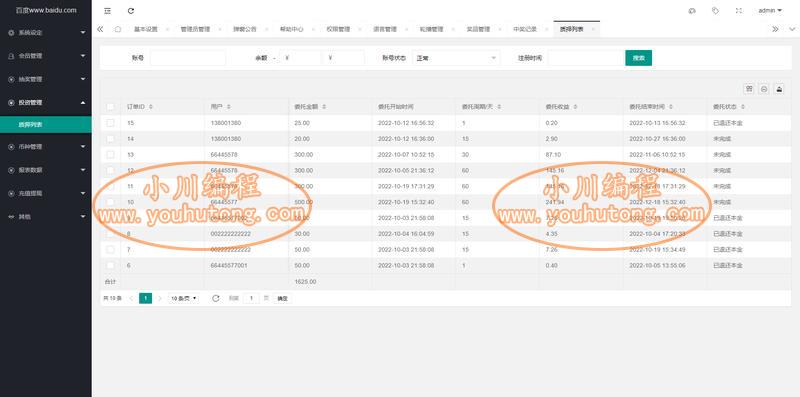Image resolution: width=800 pixels, height=397 pixels.
Task: Open the 账号状态 dropdown showing 正常
Action: point(456,58)
